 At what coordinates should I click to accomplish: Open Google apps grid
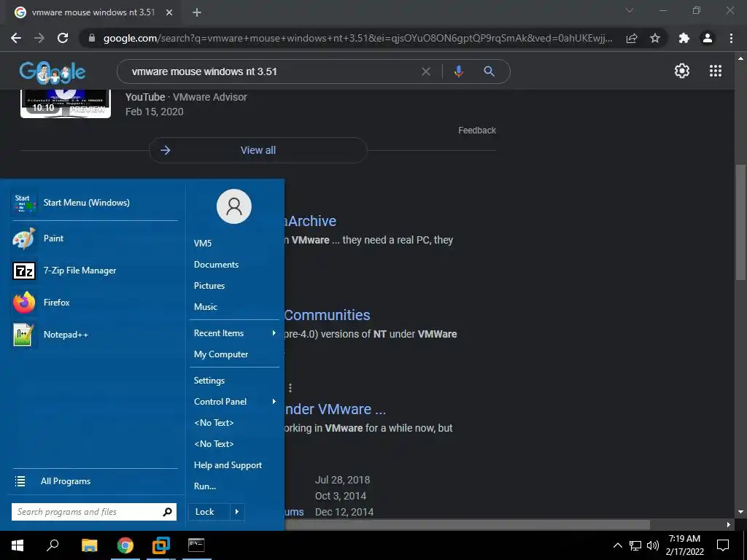point(716,71)
